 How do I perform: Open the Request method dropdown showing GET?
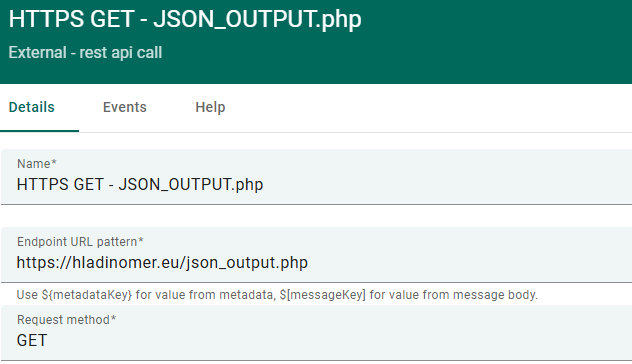[x=316, y=333]
